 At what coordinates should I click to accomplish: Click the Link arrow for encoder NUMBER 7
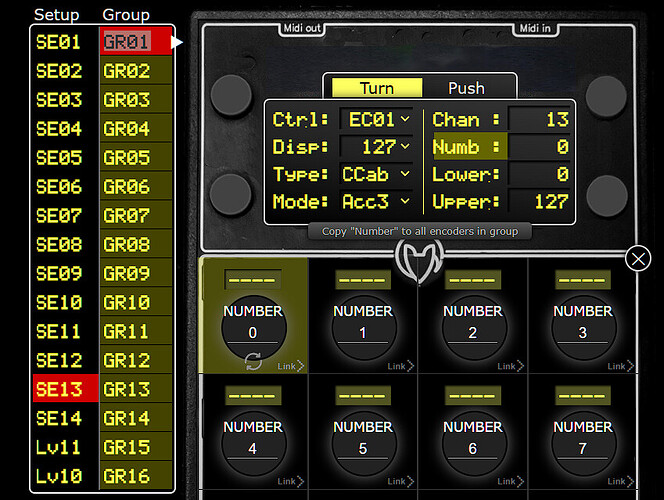click(621, 481)
